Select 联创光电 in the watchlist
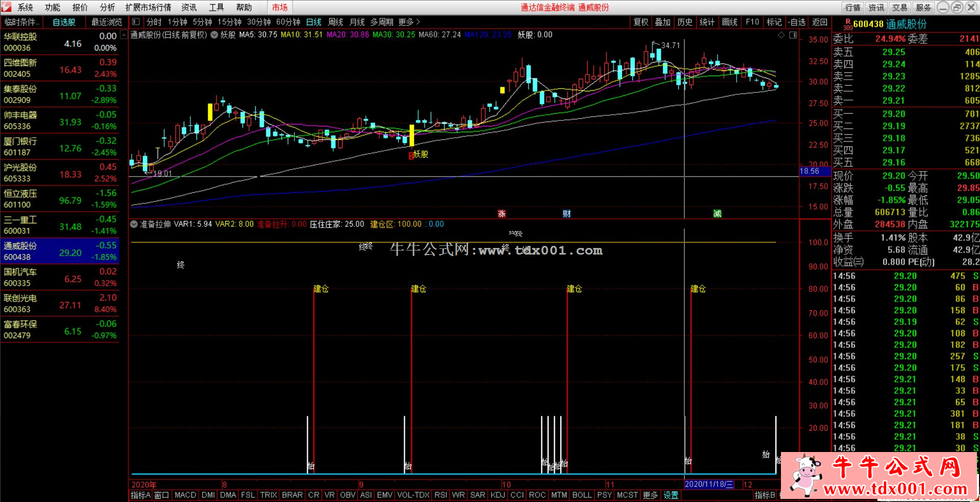The image size is (980, 502). pyautogui.click(x=60, y=304)
